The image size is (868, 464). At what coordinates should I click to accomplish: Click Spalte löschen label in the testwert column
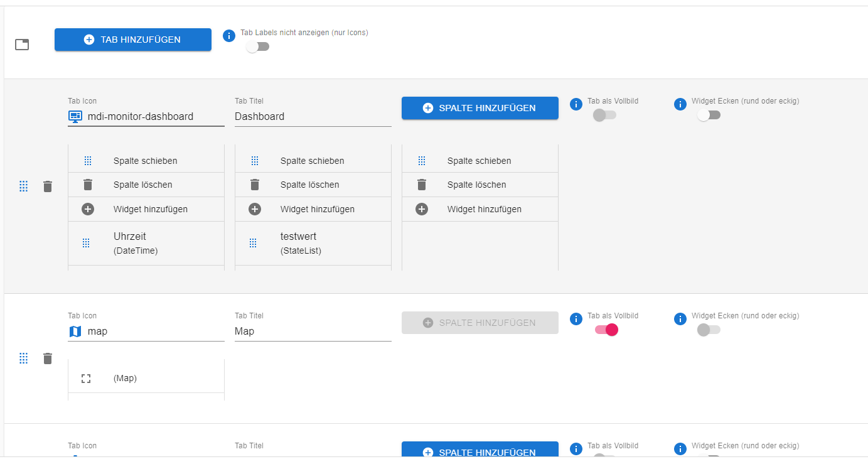[x=310, y=185]
